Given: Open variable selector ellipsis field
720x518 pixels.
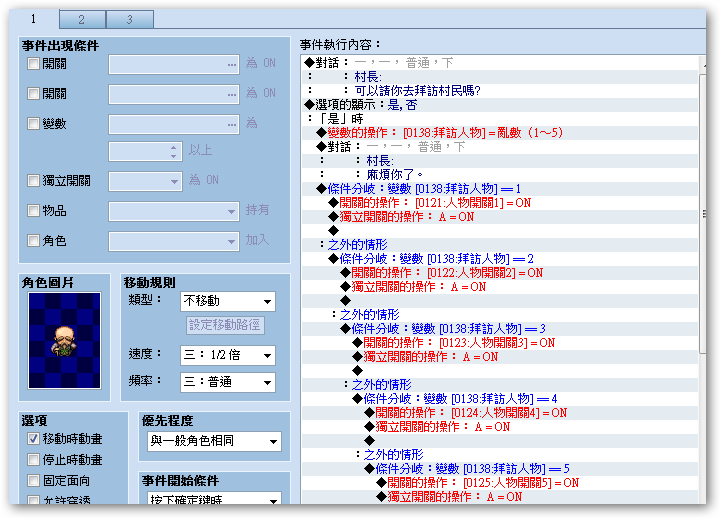Looking at the screenshot, I should [174, 124].
